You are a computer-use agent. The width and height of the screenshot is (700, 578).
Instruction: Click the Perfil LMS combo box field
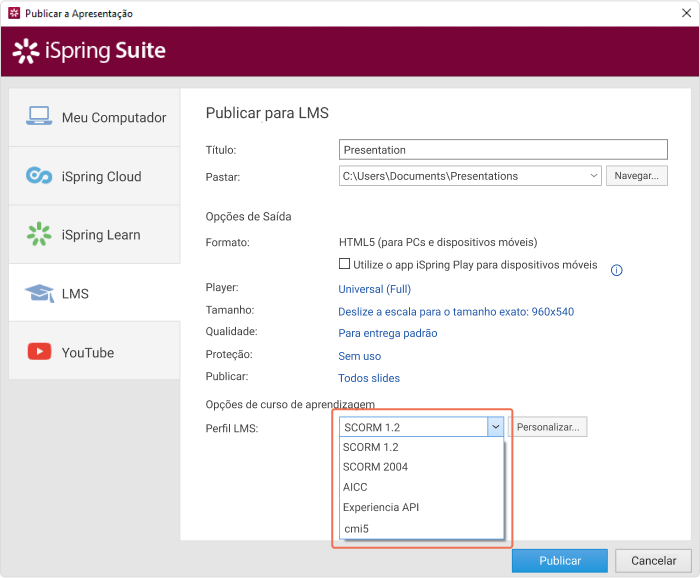click(x=421, y=427)
